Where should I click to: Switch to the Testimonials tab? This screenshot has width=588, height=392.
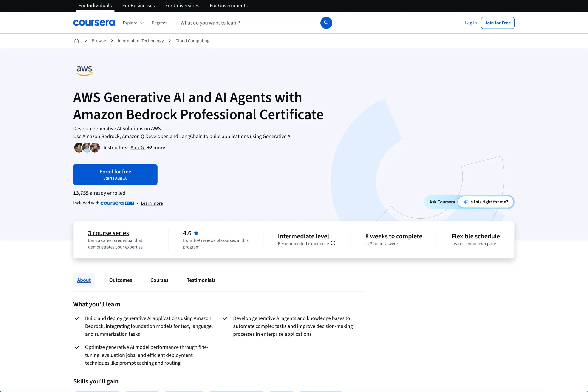click(x=201, y=280)
